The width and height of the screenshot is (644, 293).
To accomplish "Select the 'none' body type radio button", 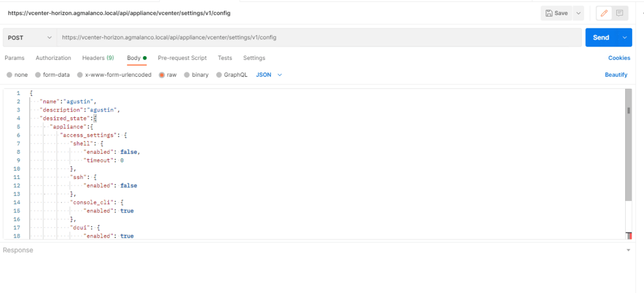I will 9,74.
